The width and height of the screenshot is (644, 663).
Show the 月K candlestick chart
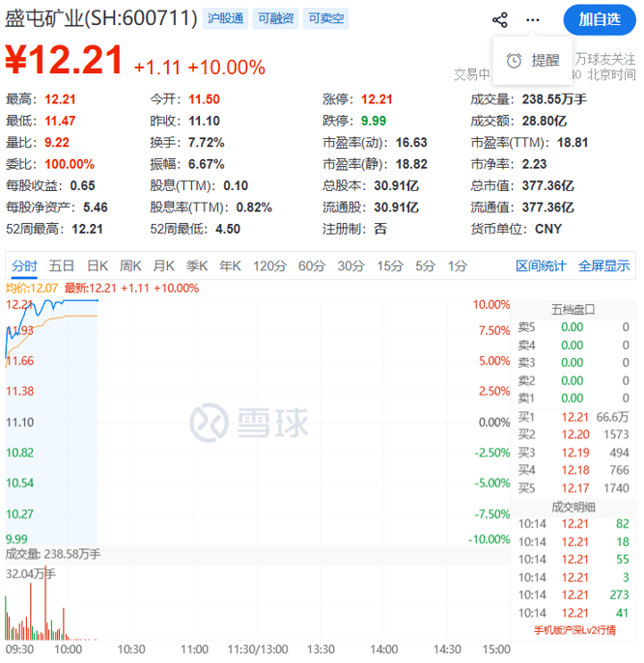(163, 266)
